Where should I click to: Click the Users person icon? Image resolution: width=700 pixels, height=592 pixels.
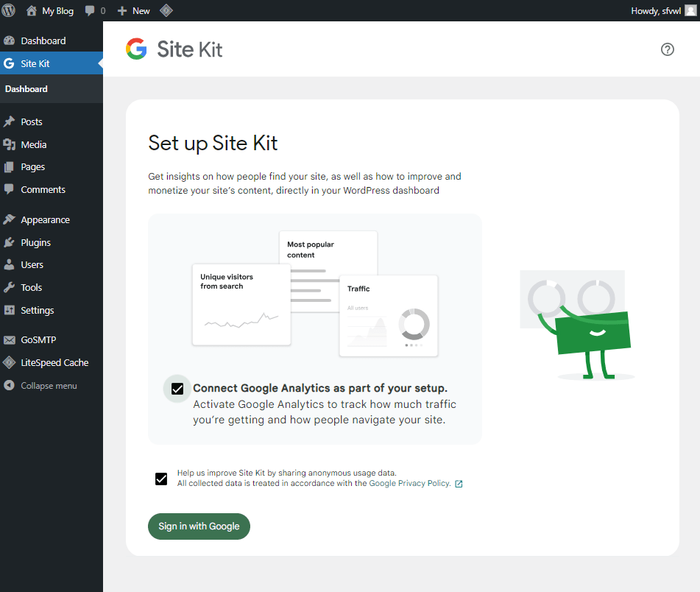pos(9,264)
